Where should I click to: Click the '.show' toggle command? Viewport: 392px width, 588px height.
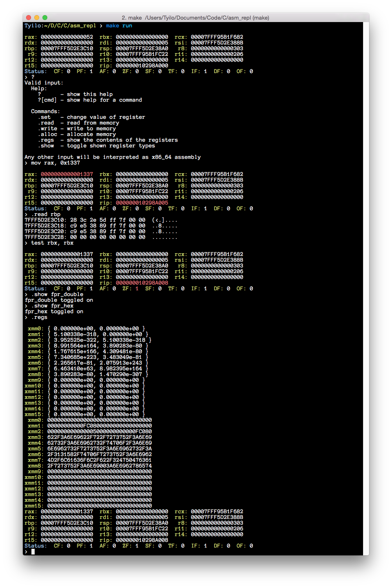coord(47,145)
